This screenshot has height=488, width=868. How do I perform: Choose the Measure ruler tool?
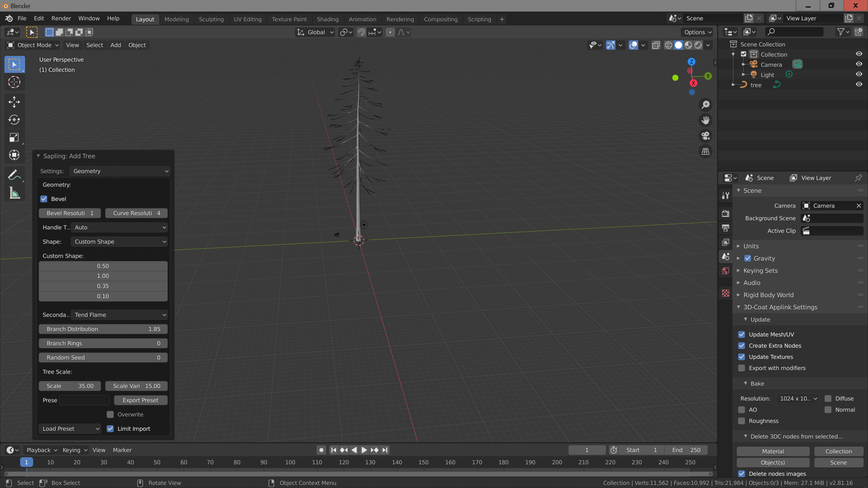point(14,193)
